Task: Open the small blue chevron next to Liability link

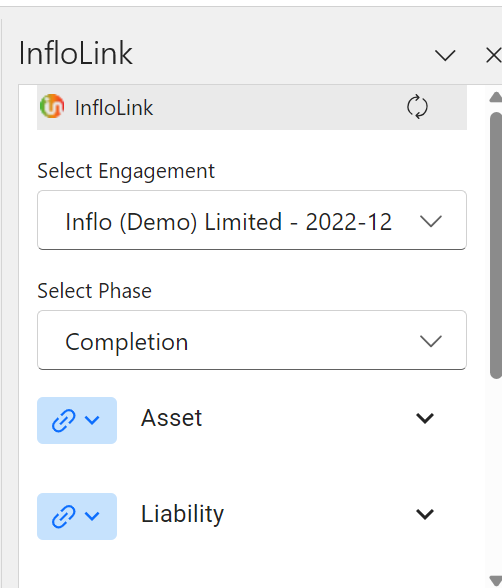Action: [x=92, y=516]
